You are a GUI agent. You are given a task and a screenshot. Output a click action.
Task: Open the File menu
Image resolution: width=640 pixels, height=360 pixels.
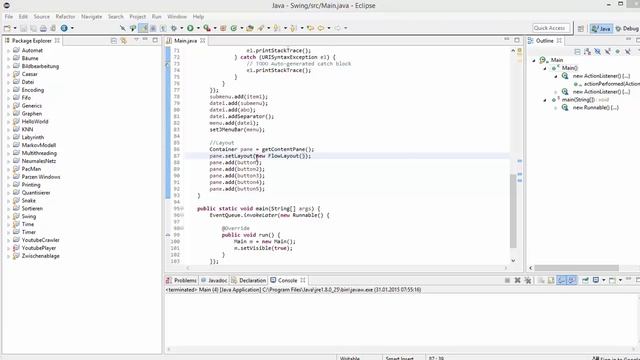[x=9, y=17]
